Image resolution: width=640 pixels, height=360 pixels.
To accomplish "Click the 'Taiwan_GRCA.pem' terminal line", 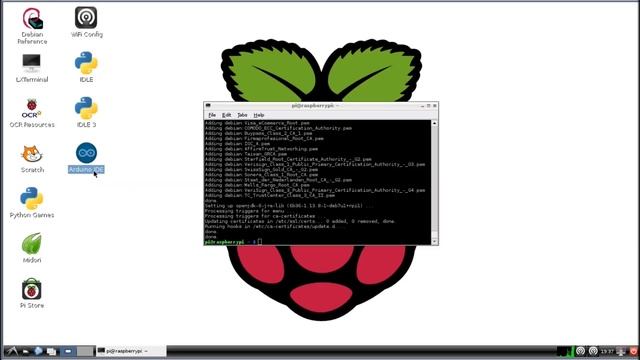I will click(246, 154).
